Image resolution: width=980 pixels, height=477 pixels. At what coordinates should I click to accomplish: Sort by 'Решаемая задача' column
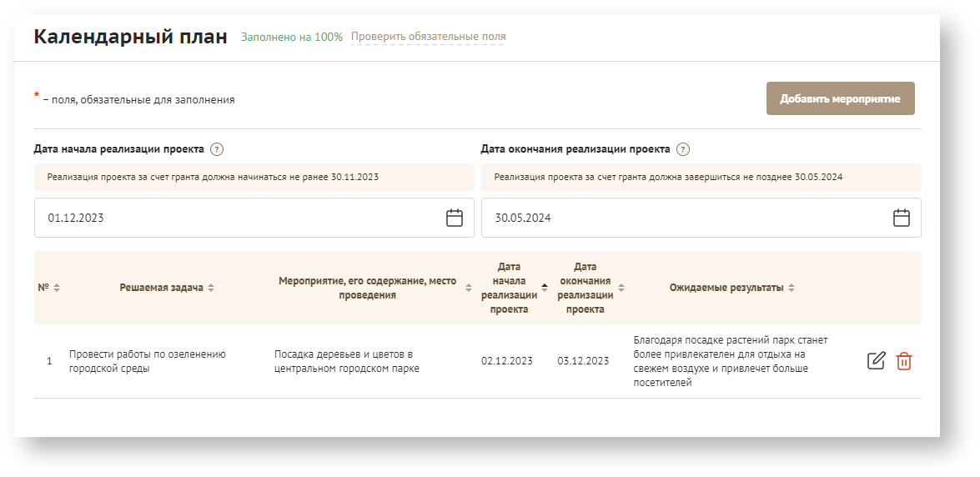pyautogui.click(x=211, y=288)
